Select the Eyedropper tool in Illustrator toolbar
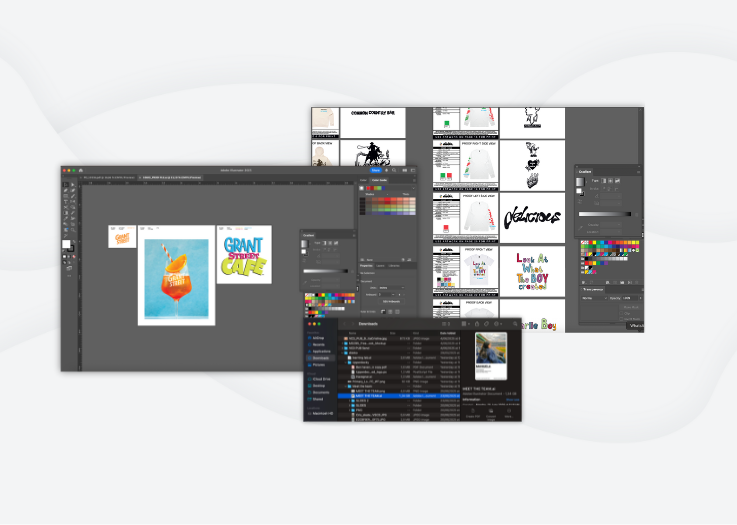Screen dimensions: 737x525 66,219
